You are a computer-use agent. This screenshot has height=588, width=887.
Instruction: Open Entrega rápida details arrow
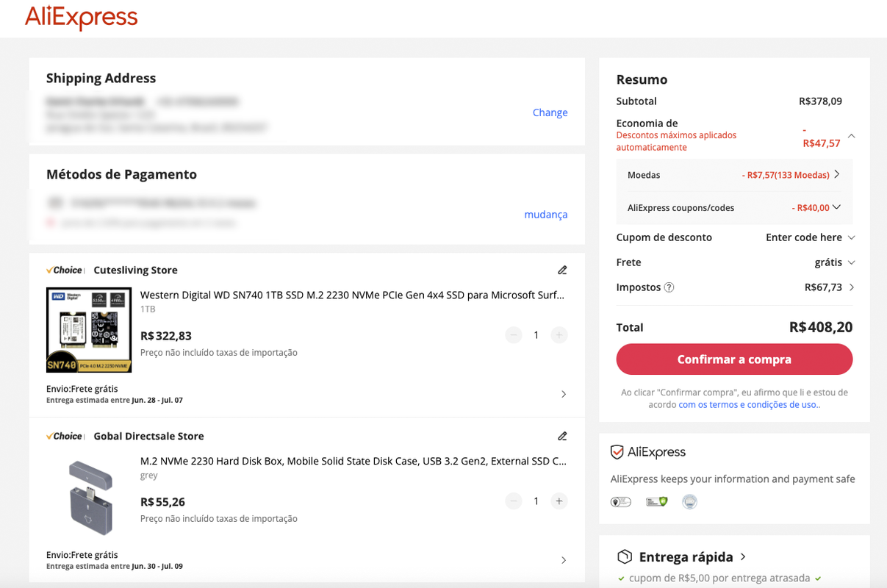(743, 557)
